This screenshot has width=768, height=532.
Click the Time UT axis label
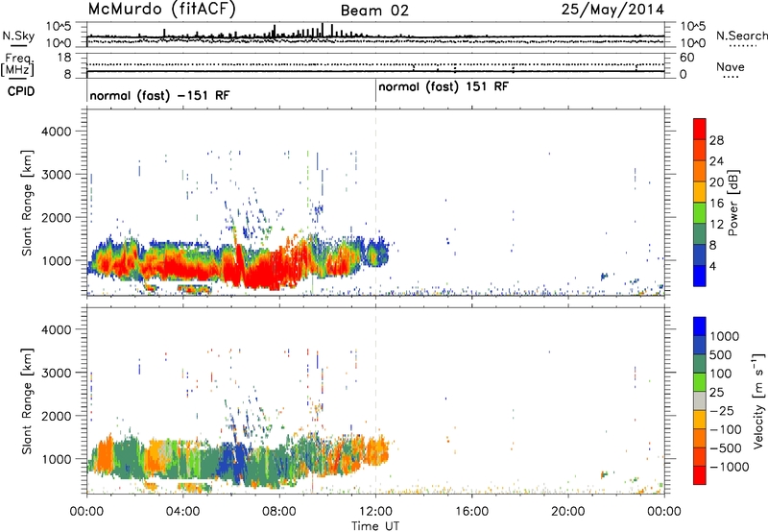coord(375,526)
